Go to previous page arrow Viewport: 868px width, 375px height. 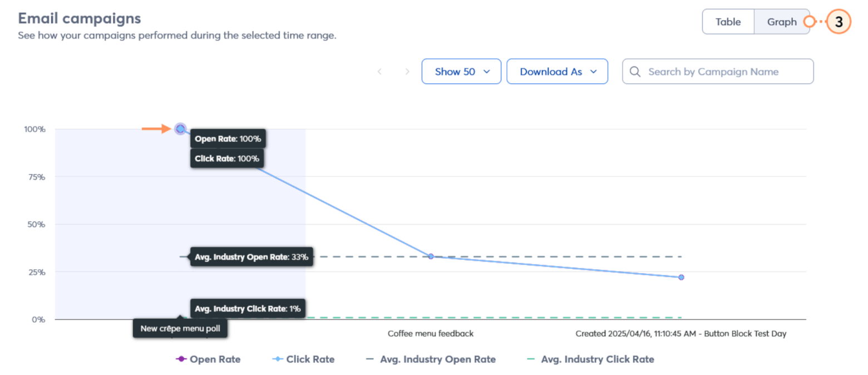pyautogui.click(x=379, y=71)
